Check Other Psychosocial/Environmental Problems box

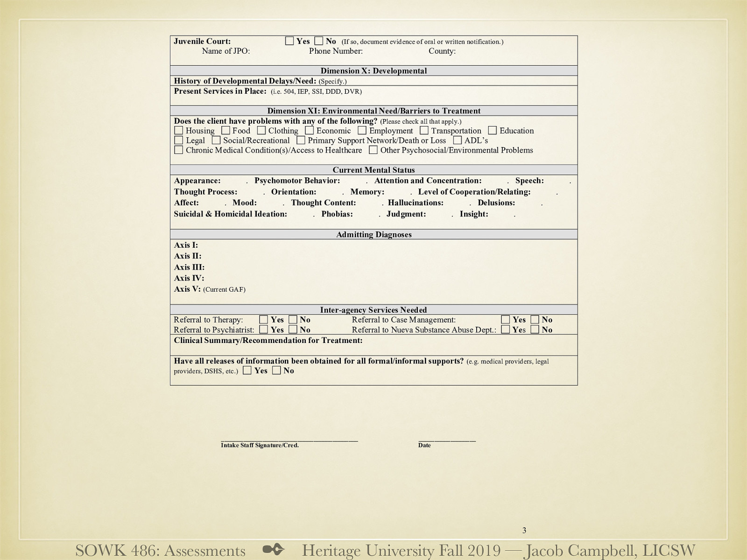click(373, 150)
